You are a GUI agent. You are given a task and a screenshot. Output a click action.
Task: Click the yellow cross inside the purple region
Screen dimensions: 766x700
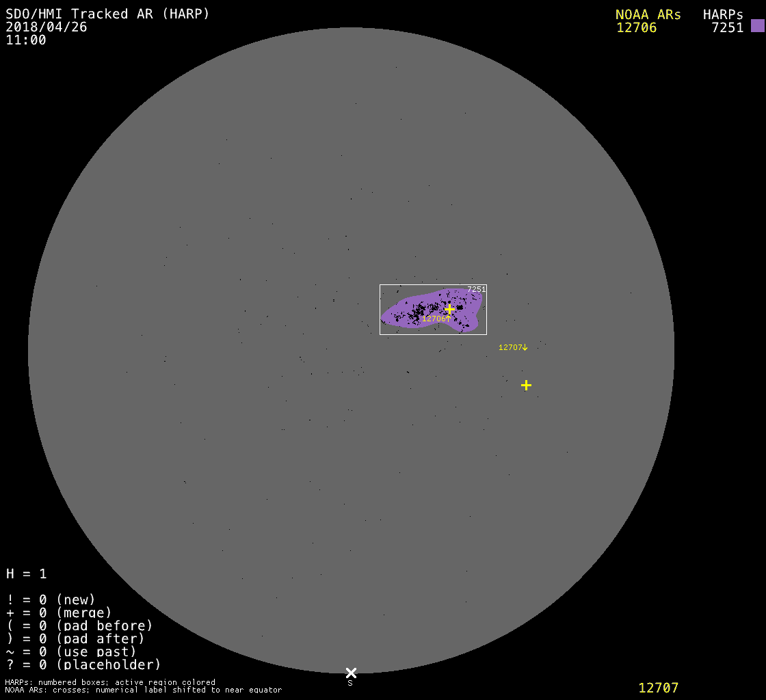(449, 309)
